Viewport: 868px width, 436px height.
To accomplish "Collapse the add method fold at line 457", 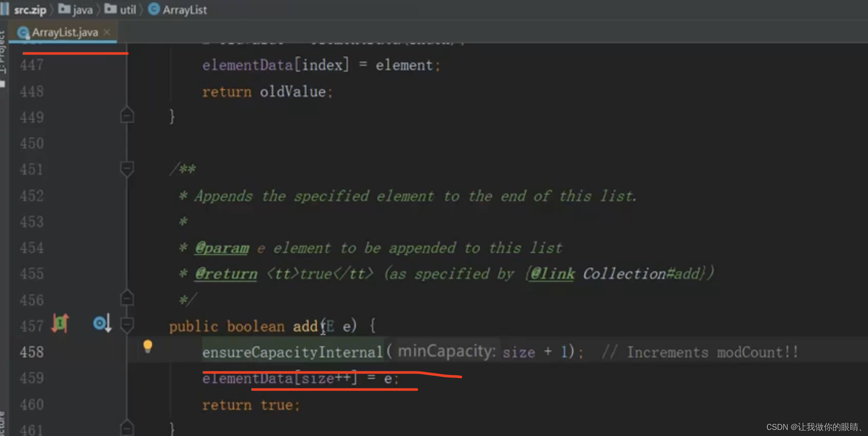I will click(127, 325).
